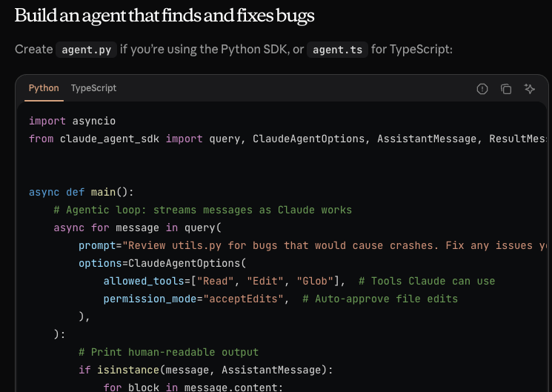The height and width of the screenshot is (392, 552).
Task: Click "claude_agent_sdk" in the import line
Action: pos(110,139)
